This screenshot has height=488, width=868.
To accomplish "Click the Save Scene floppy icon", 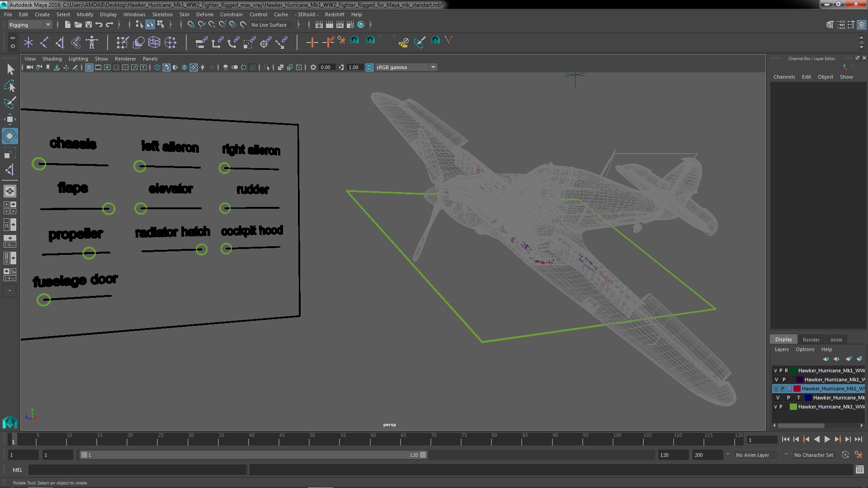I will [89, 25].
